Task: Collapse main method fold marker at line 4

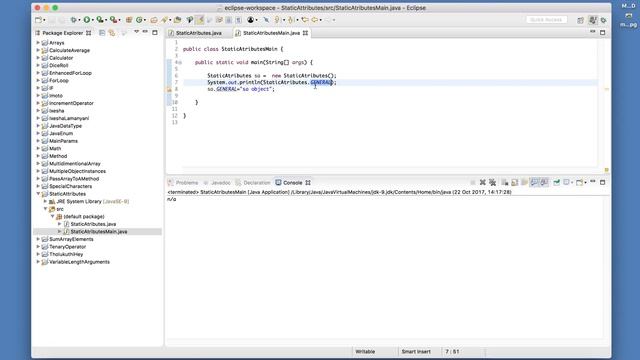Action: tap(180, 62)
